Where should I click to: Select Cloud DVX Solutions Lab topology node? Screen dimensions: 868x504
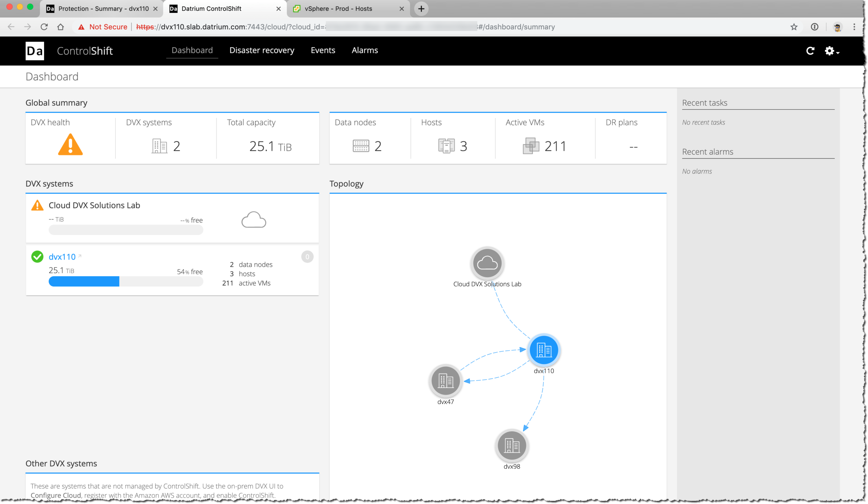tap(487, 263)
